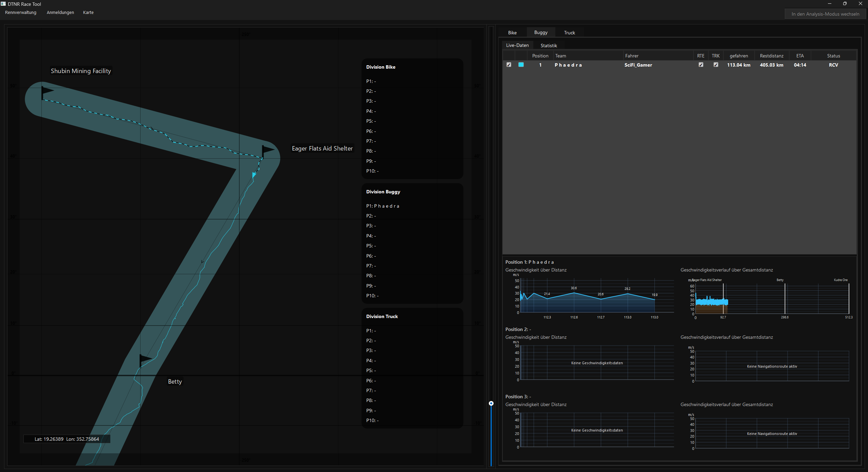Viewport: 868px width, 472px height.
Task: Click the DTNR Race Tool application icon
Action: [3, 4]
